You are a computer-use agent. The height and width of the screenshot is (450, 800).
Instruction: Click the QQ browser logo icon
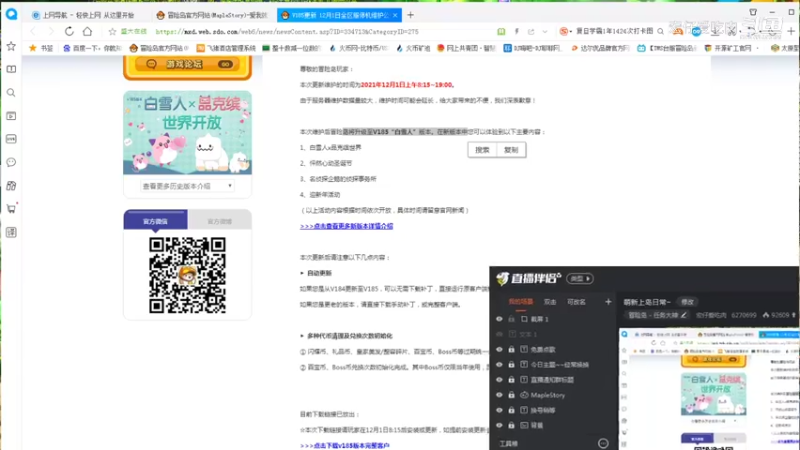tap(11, 14)
